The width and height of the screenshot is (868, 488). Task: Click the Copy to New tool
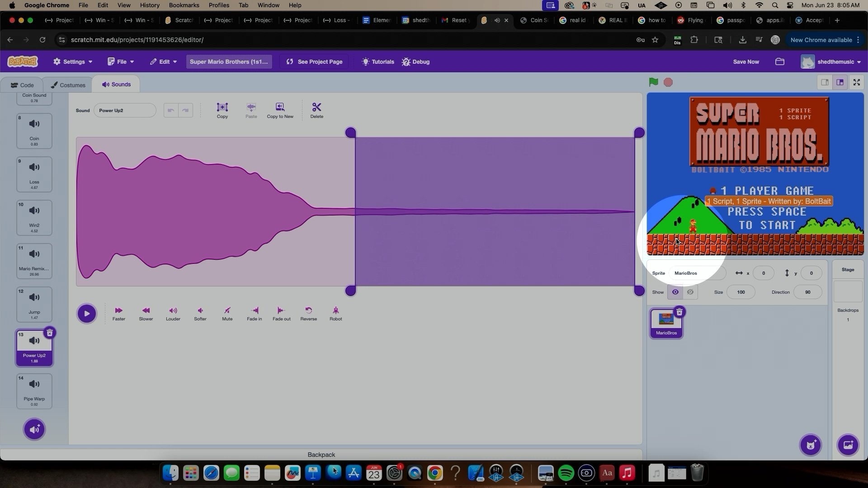[x=280, y=110]
